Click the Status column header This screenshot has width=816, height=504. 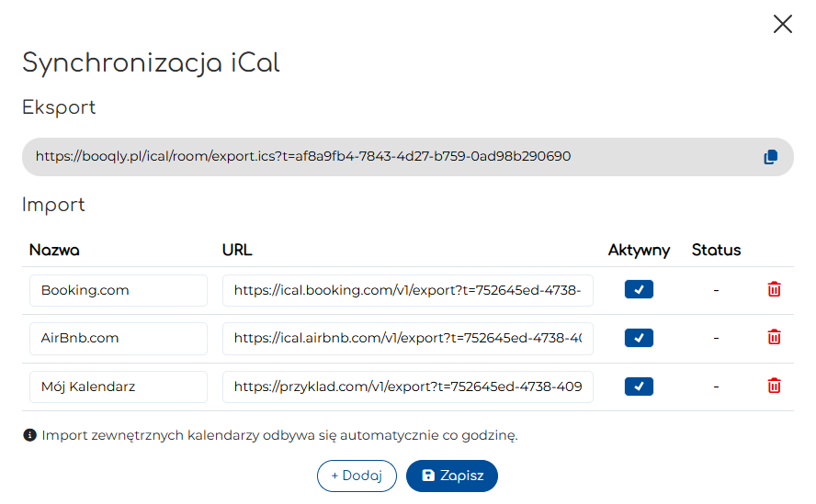(x=716, y=250)
